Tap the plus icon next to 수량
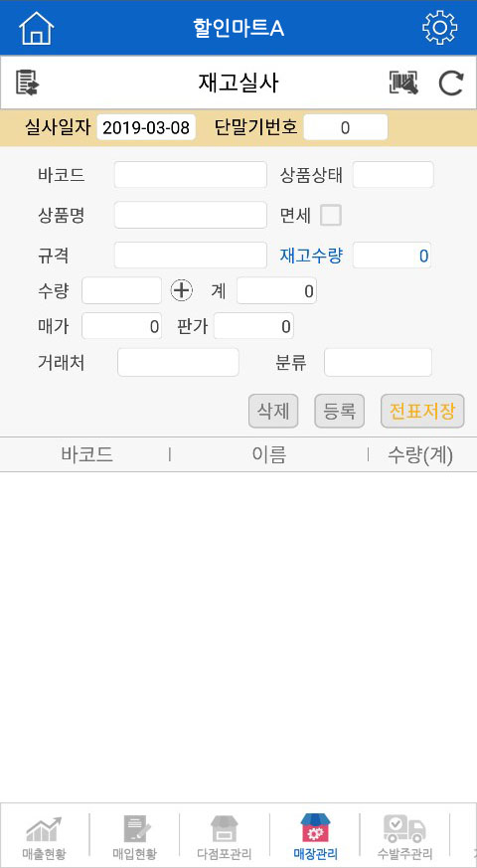 (x=182, y=290)
